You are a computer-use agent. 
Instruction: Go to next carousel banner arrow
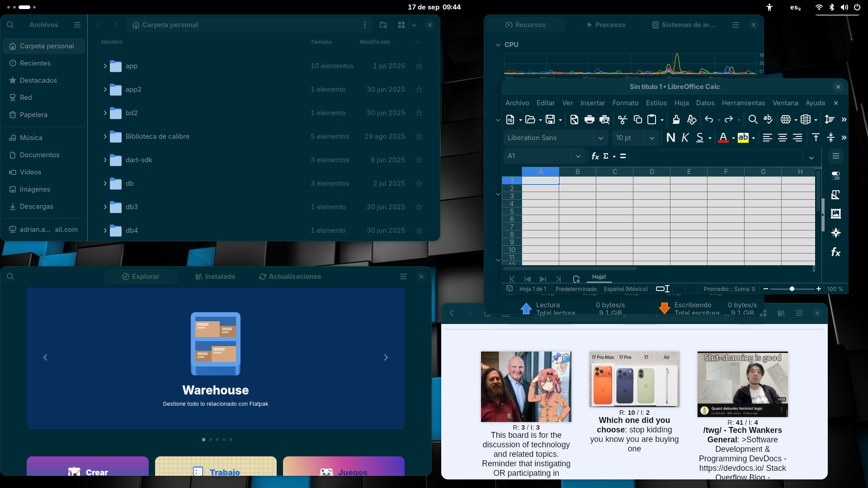pos(386,357)
